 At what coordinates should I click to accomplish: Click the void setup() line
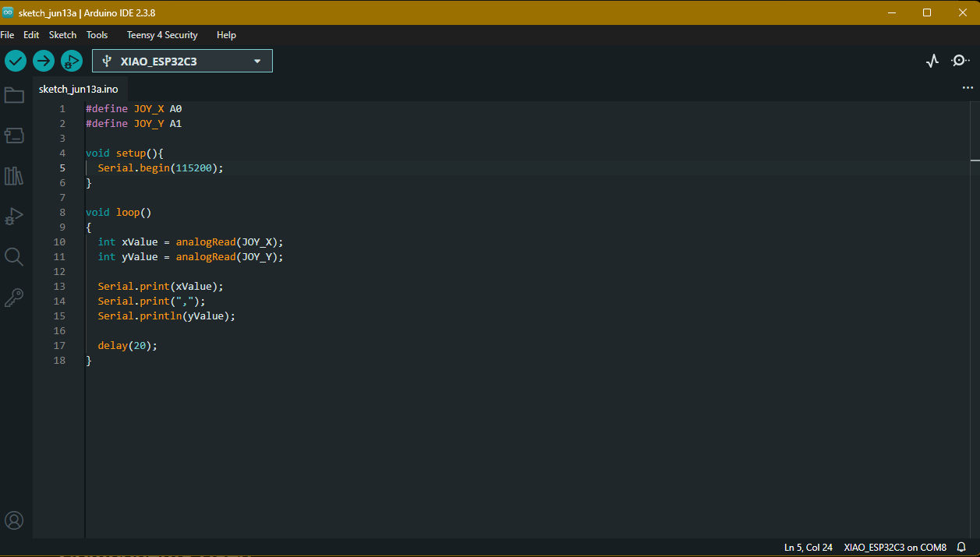[x=125, y=153]
